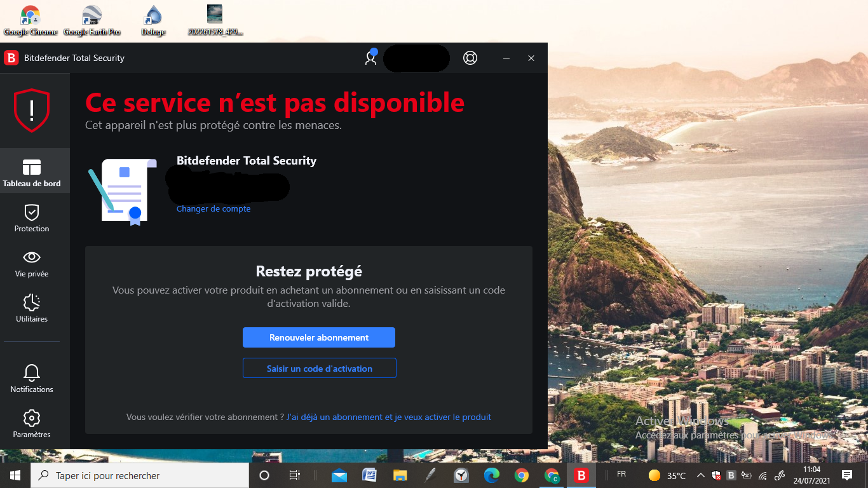Open the 35°C weather widget

click(x=667, y=475)
